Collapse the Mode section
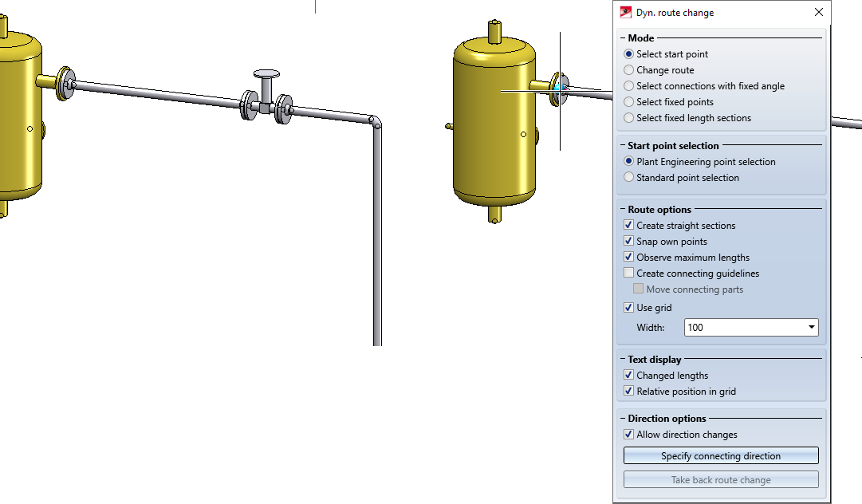This screenshot has width=862, height=504. point(623,38)
